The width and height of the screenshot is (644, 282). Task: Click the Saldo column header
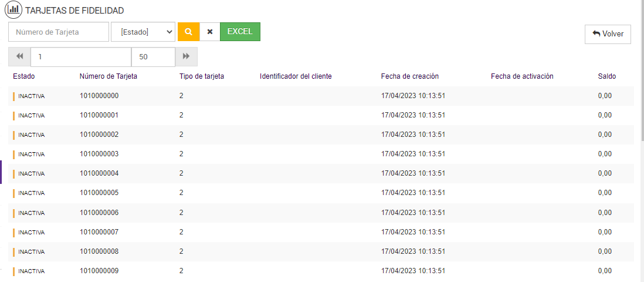point(607,76)
